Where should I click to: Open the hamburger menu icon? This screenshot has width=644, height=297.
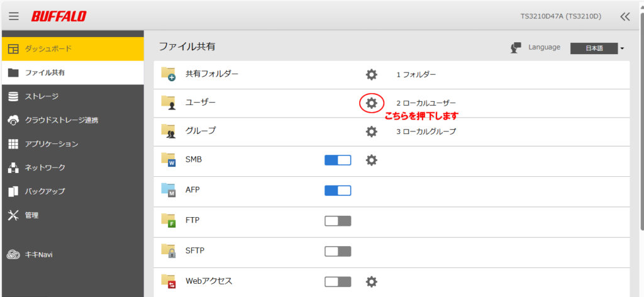tap(14, 16)
